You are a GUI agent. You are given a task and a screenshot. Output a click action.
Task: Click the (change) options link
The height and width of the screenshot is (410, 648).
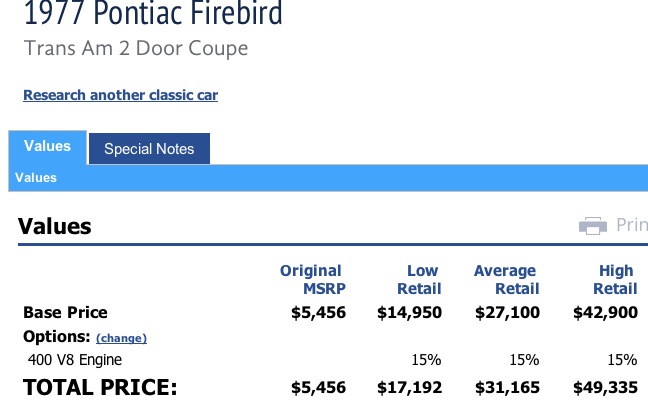pyautogui.click(x=122, y=338)
